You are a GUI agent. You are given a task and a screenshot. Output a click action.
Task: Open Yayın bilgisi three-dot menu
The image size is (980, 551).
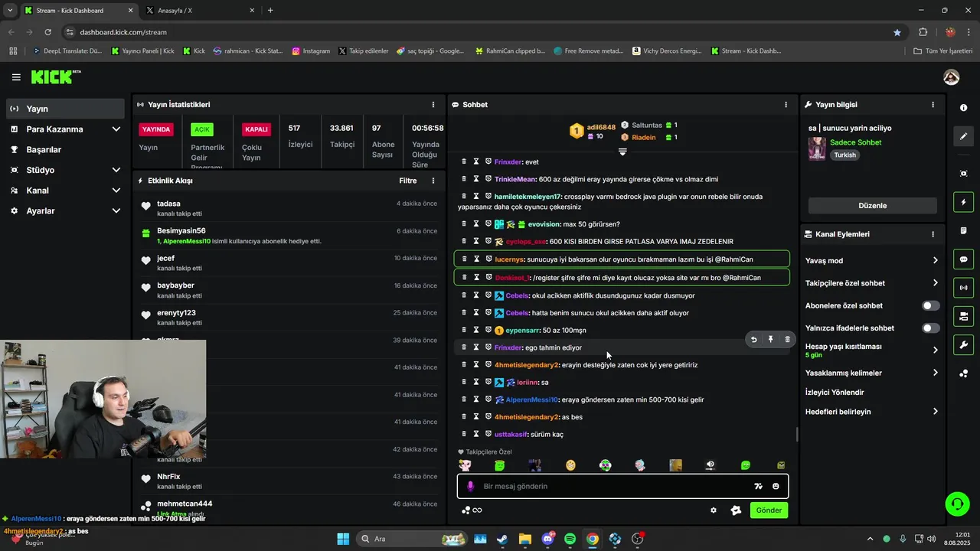click(933, 104)
